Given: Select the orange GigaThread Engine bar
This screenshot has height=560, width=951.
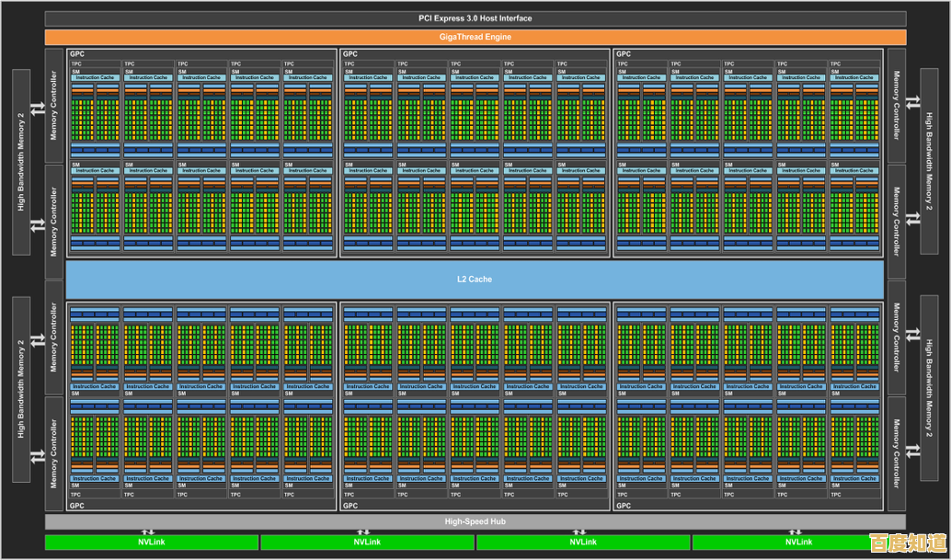Looking at the screenshot, I should click(475, 37).
